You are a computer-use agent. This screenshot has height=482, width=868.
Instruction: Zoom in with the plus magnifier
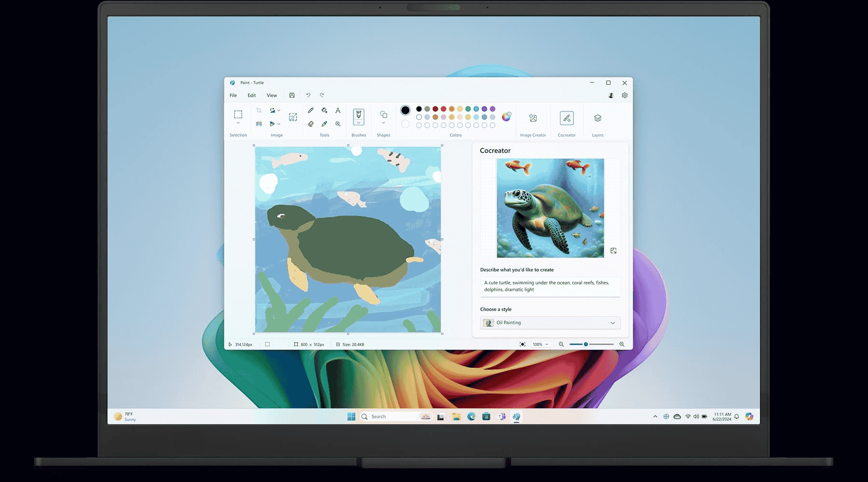pos(622,344)
